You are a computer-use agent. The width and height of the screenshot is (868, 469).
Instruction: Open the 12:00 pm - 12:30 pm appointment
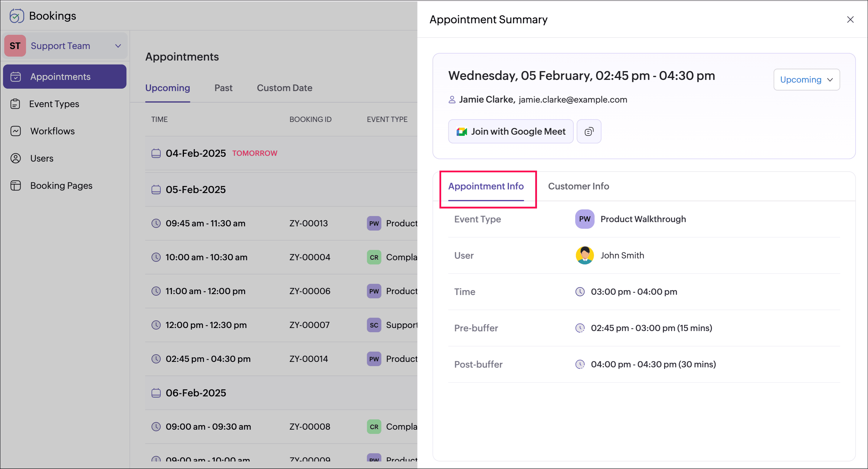click(x=206, y=325)
